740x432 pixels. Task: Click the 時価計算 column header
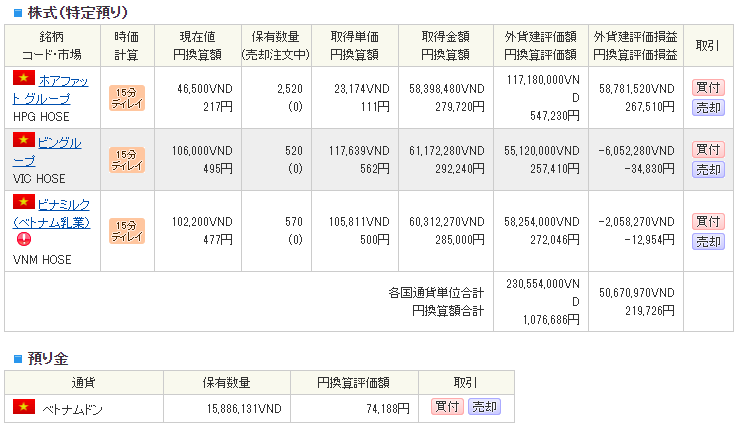click(x=126, y=45)
